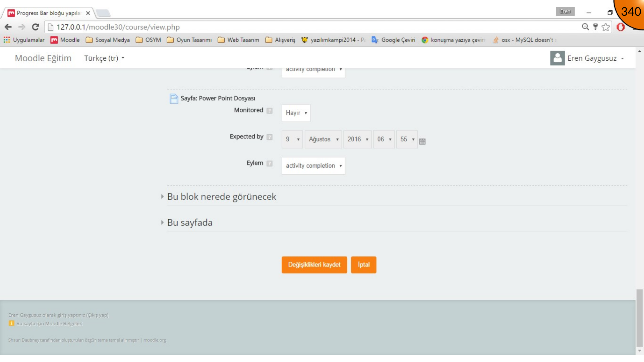Open the Oyun Tasarımı bookmark folder
644x362 pixels.
point(189,40)
